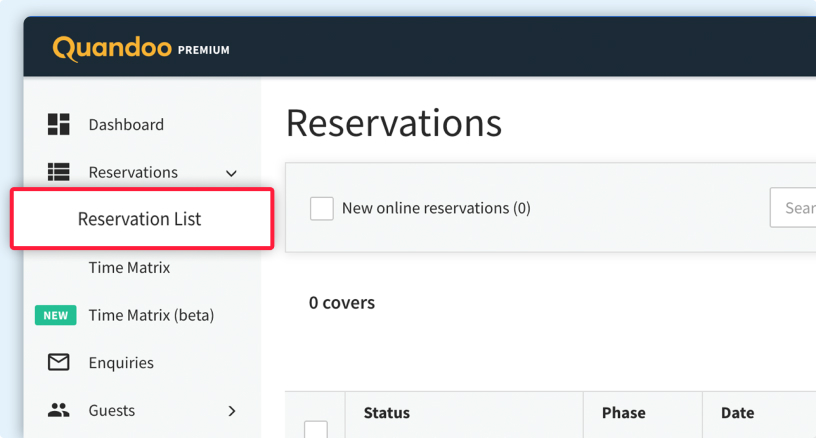The height and width of the screenshot is (438, 816).
Task: Click the PREMIUM label in header
Action: pos(204,50)
